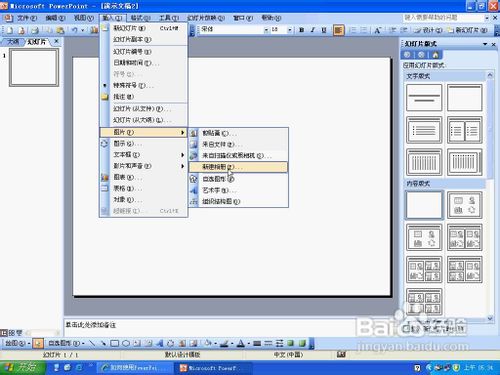The image size is (500, 375).
Task: Click the Undo arrow icon
Action: point(75,30)
